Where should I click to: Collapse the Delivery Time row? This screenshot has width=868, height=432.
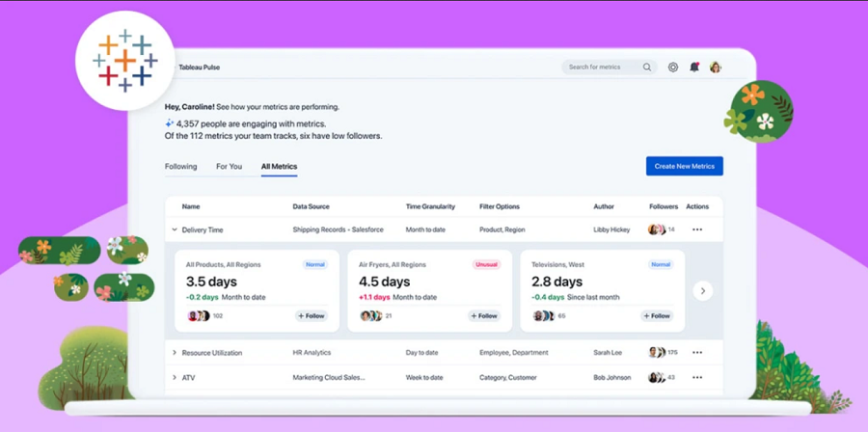[x=175, y=229]
